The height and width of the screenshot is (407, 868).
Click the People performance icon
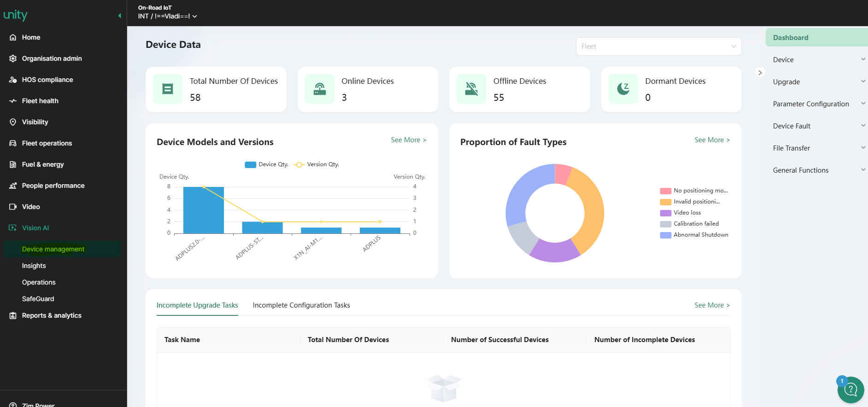(13, 186)
